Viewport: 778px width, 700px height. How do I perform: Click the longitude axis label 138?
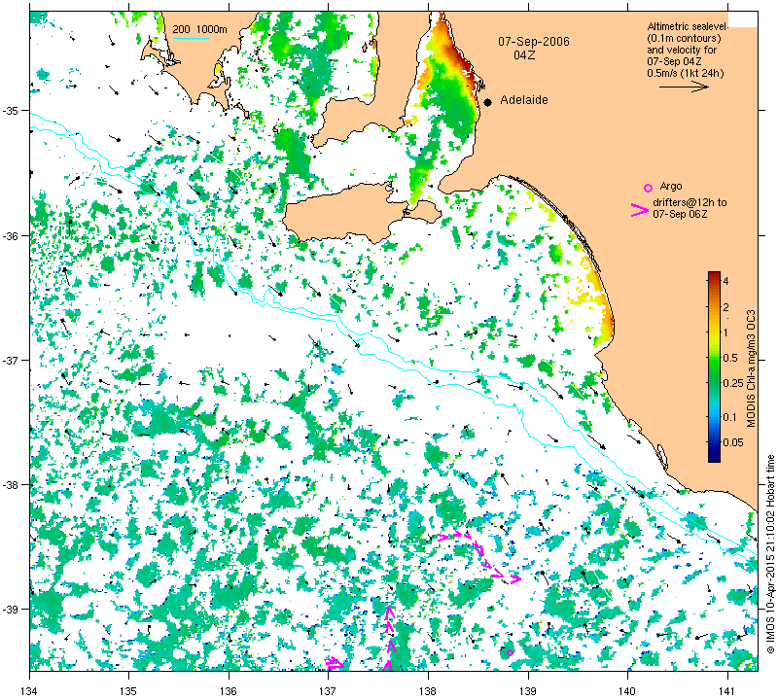[x=428, y=690]
